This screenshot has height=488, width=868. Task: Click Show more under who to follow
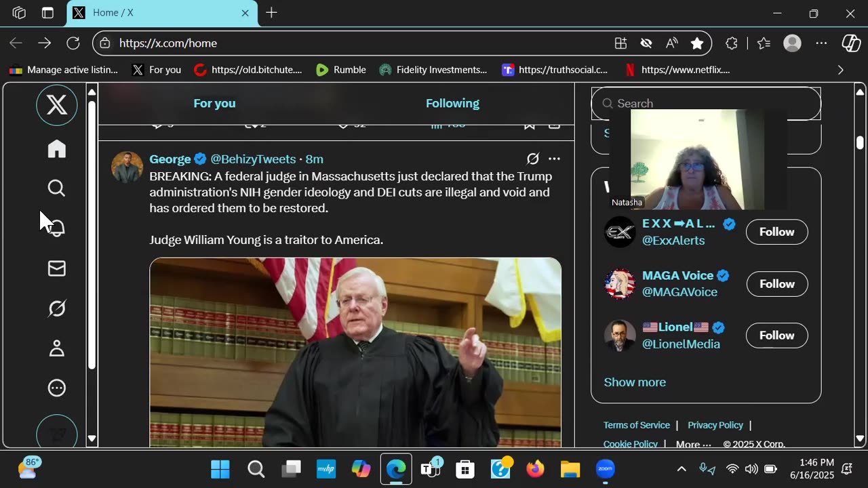click(635, 382)
